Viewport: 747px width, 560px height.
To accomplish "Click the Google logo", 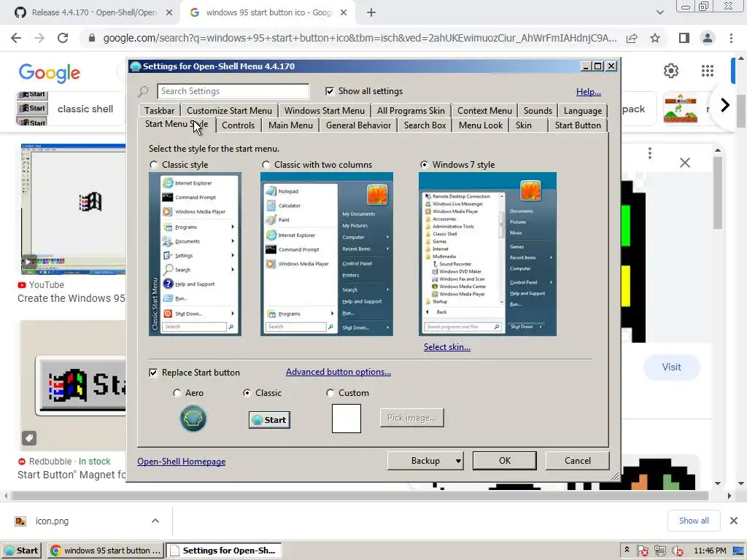I will point(50,72).
